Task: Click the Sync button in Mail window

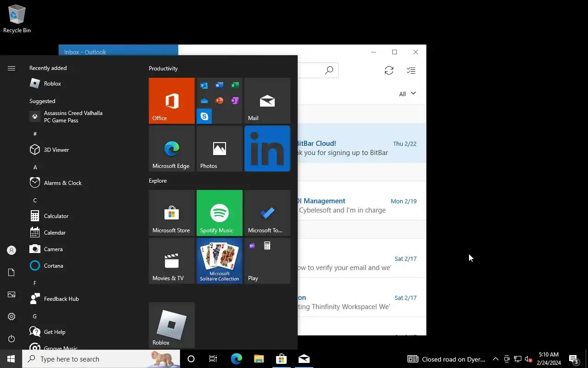Action: 389,70
